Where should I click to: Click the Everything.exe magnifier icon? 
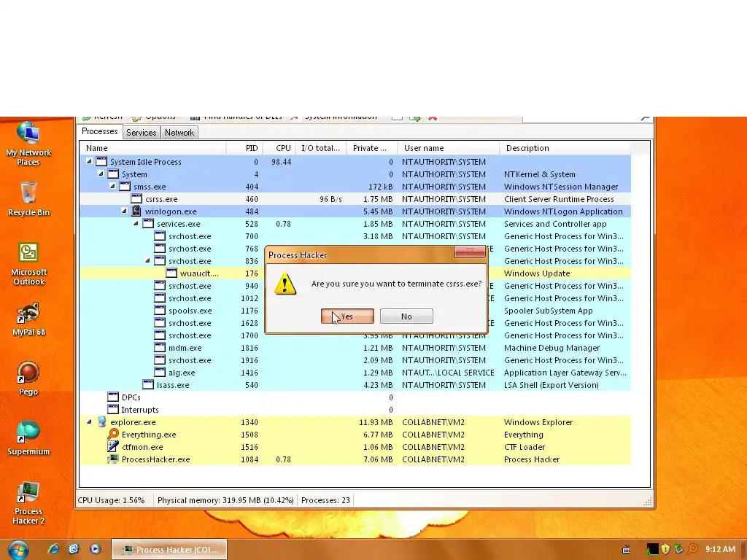tap(113, 435)
